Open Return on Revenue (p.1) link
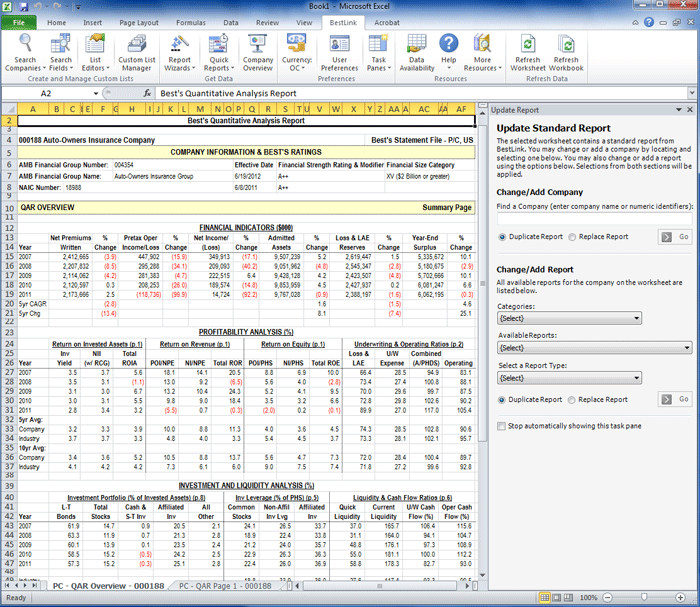The width and height of the screenshot is (700, 607). (195, 344)
